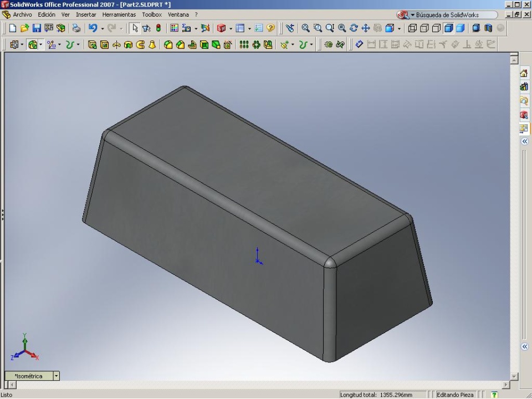The width and height of the screenshot is (532, 399).
Task: Open the Archivo menu
Action: [x=22, y=14]
